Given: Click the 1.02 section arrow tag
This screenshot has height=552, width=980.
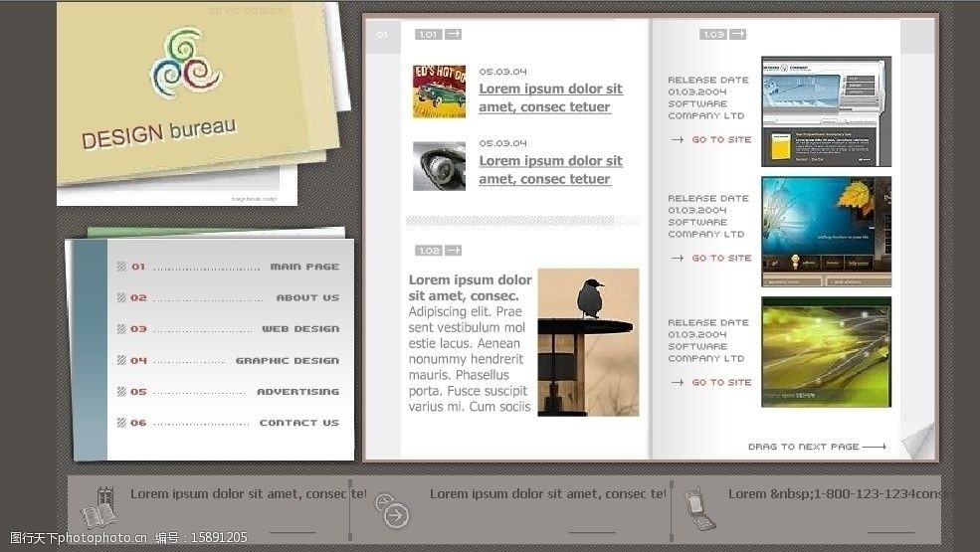Looking at the screenshot, I should [438, 251].
